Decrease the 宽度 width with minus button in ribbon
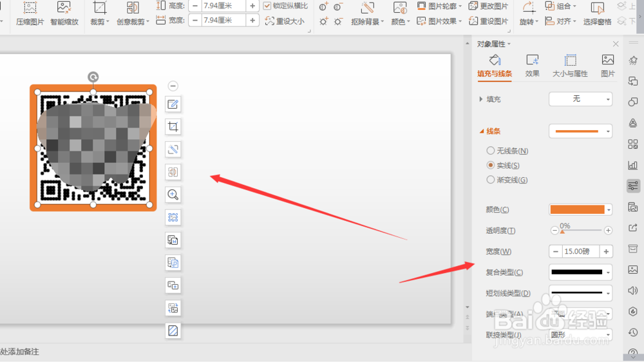Screen dimensions: 644x362 [x=195, y=20]
